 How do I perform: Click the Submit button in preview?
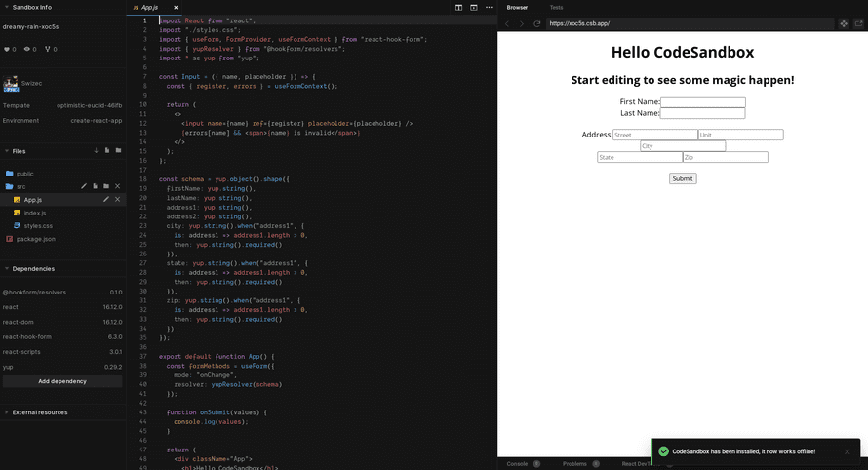click(683, 178)
